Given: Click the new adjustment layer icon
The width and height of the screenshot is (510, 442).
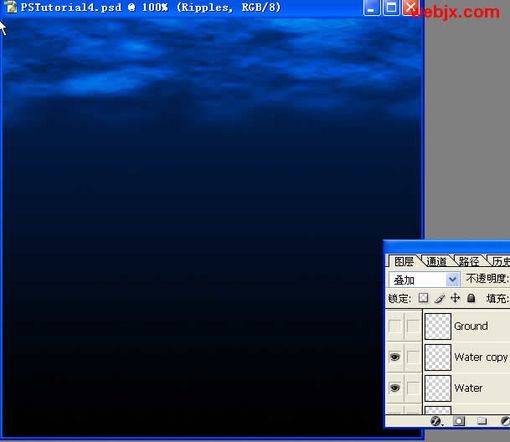Looking at the screenshot, I should coord(505,421).
